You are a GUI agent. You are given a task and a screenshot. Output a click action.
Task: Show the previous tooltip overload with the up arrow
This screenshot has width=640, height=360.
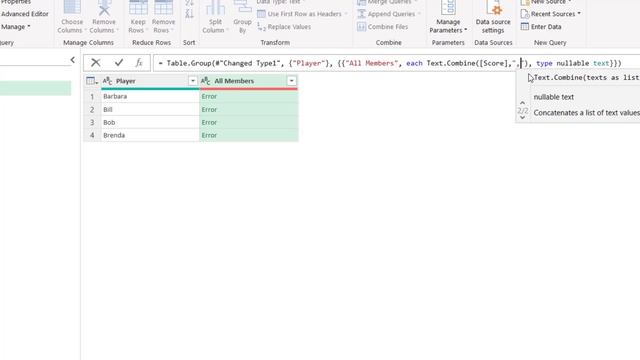click(x=522, y=103)
